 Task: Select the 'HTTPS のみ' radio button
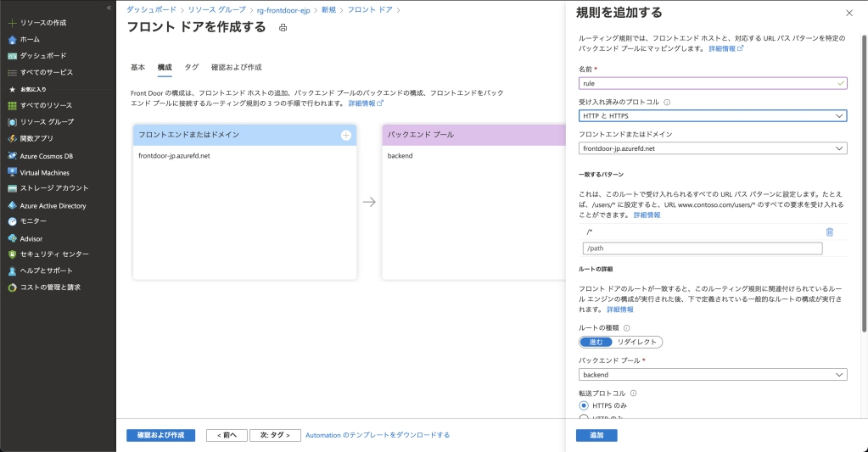tap(583, 405)
